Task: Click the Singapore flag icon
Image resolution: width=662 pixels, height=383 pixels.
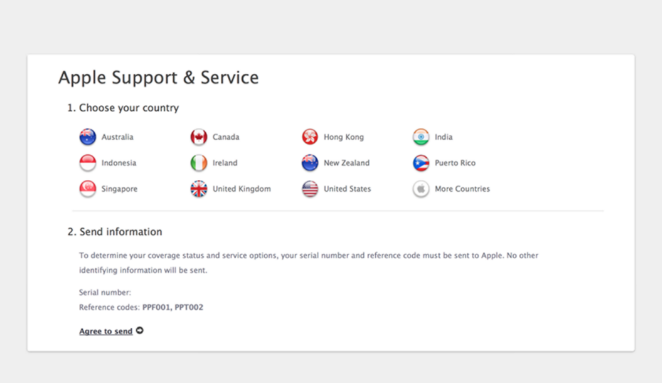Action: tap(88, 189)
